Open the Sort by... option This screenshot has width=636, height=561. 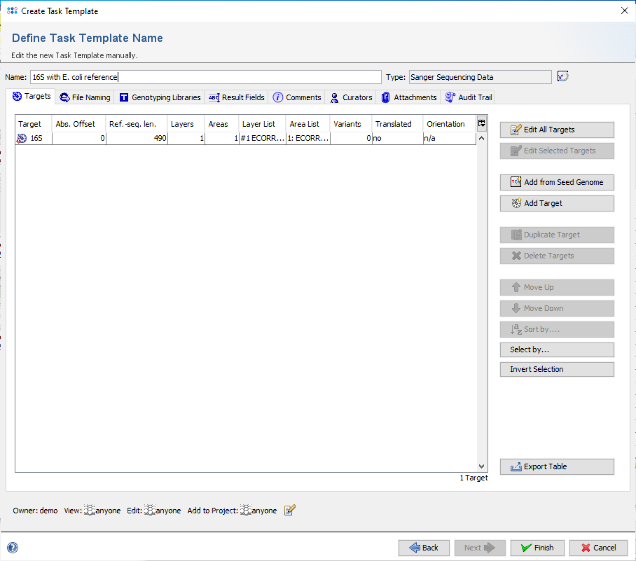557,329
